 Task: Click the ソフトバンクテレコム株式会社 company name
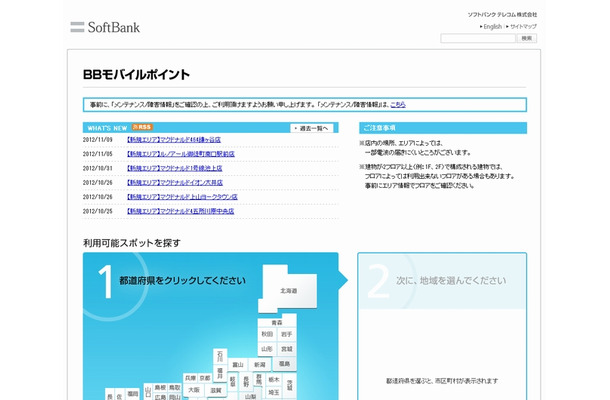(502, 14)
